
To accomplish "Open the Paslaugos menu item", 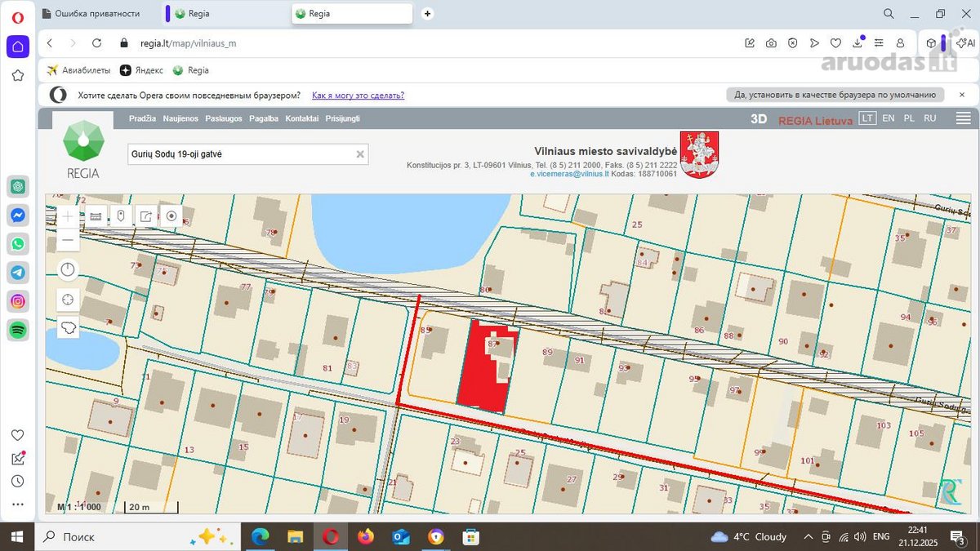I will point(224,118).
